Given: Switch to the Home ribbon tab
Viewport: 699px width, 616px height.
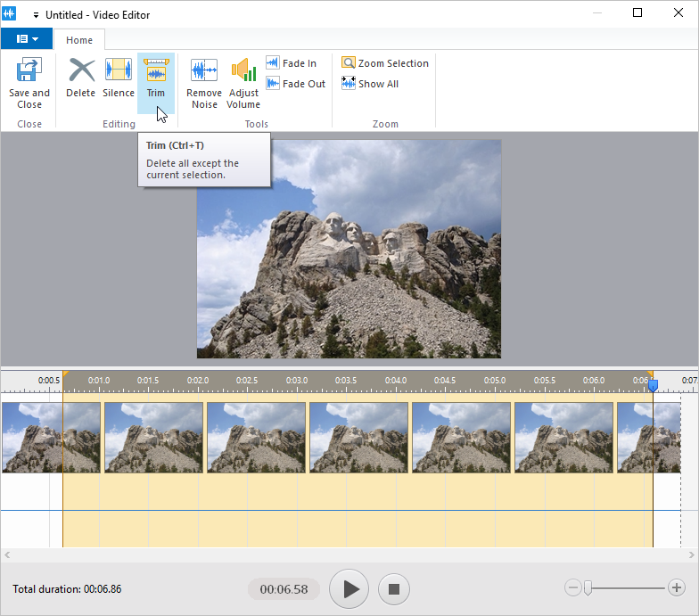Looking at the screenshot, I should point(79,40).
